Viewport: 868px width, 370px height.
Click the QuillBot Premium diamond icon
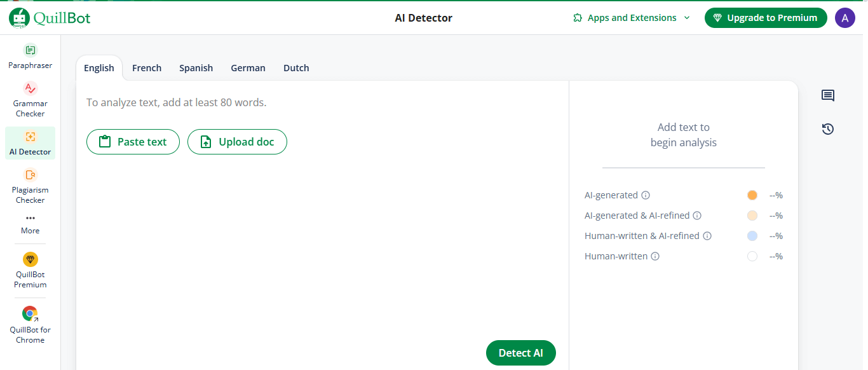coord(30,259)
